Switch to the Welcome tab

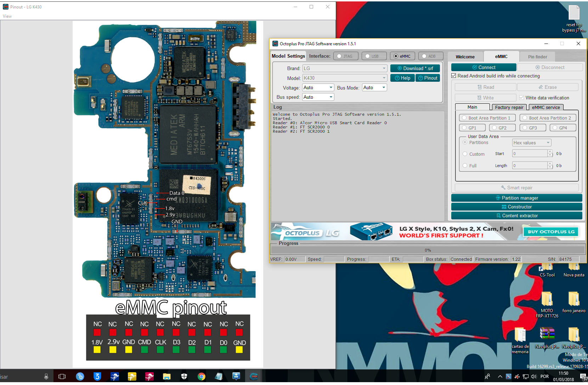click(465, 57)
